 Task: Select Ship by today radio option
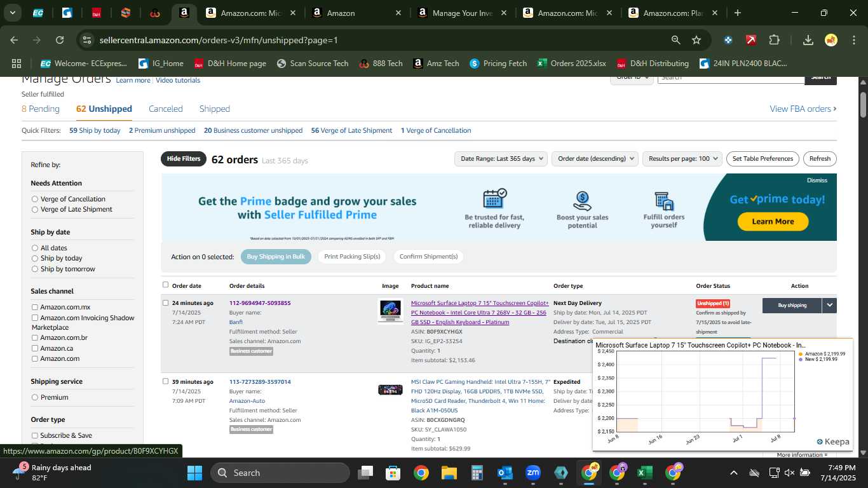pyautogui.click(x=35, y=258)
